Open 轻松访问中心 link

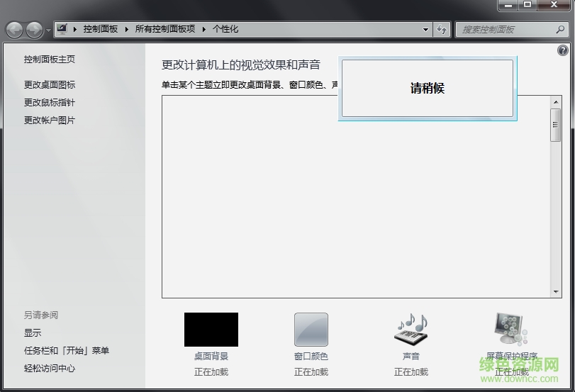(x=50, y=368)
